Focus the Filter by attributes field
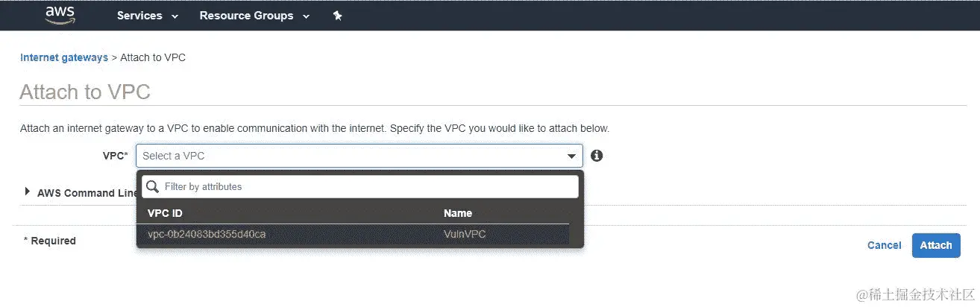The image size is (980, 307). tap(359, 186)
